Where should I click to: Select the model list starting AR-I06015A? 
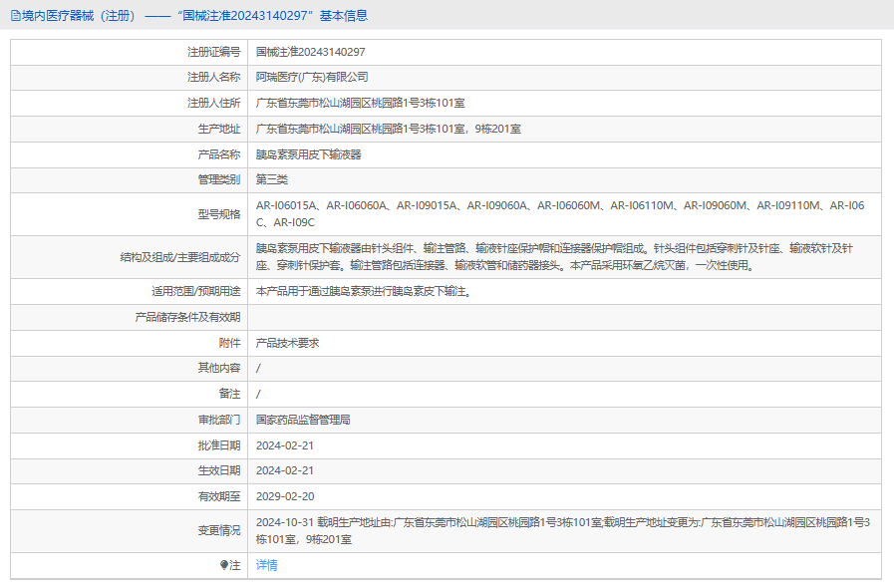coord(560,214)
